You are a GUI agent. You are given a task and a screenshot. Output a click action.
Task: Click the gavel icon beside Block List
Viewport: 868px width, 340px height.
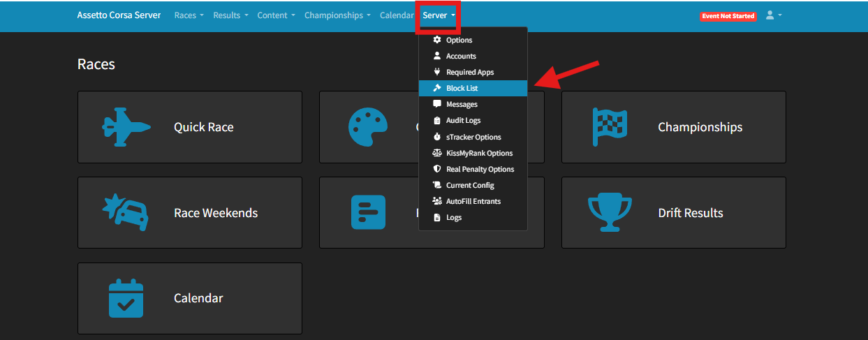(x=437, y=88)
